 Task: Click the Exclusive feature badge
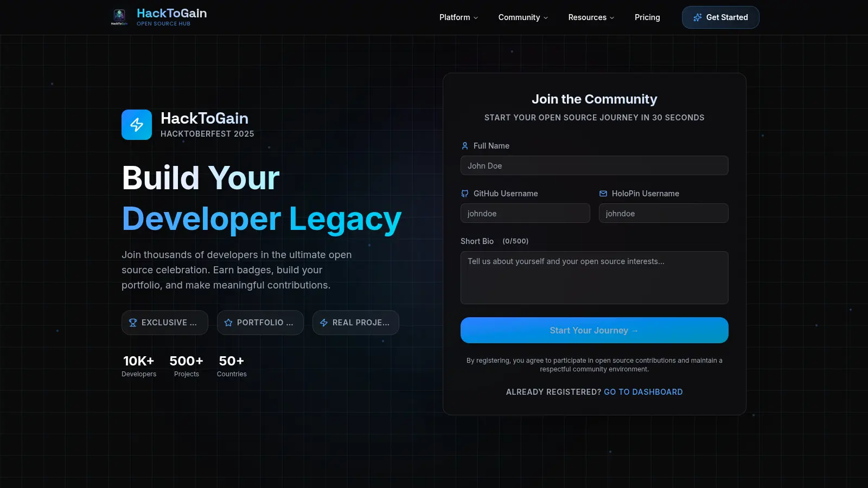tap(165, 323)
